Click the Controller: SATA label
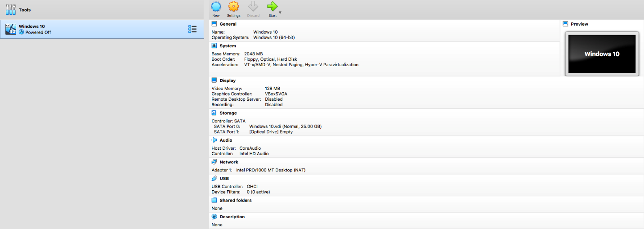 tap(228, 121)
